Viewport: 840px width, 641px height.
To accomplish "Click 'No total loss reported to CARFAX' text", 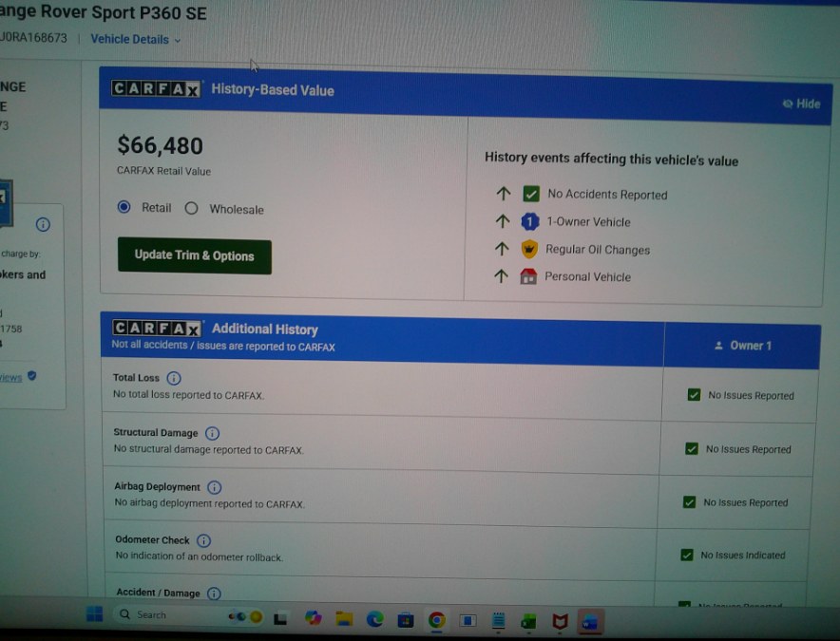I will pyautogui.click(x=188, y=395).
